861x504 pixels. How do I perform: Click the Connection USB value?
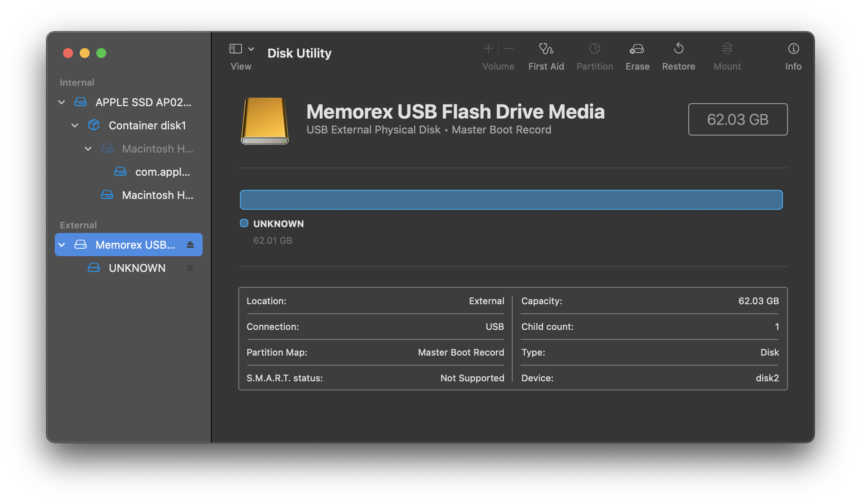pos(495,327)
